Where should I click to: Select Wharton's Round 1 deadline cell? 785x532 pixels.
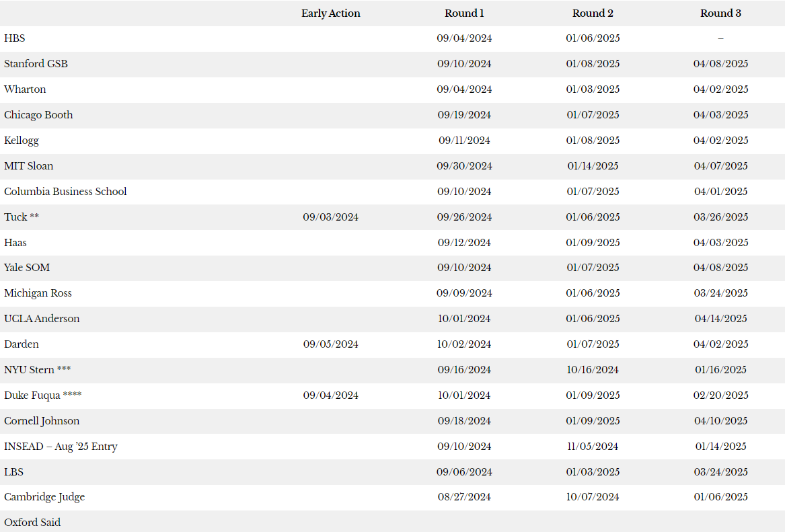pos(464,89)
